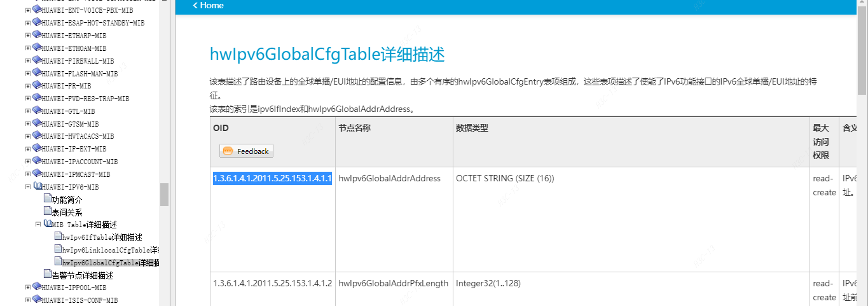This screenshot has height=306, width=868.
Task: Expand the HUAWEI-ENT-VOICE-PBX-MIB node
Action: click(x=28, y=10)
